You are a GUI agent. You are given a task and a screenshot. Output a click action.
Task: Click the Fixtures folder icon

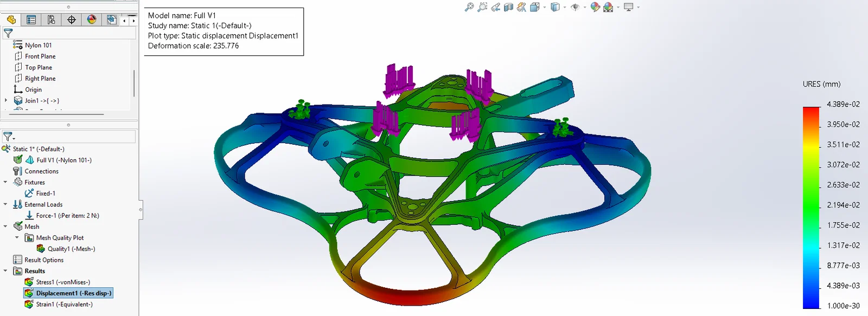pyautogui.click(x=18, y=182)
